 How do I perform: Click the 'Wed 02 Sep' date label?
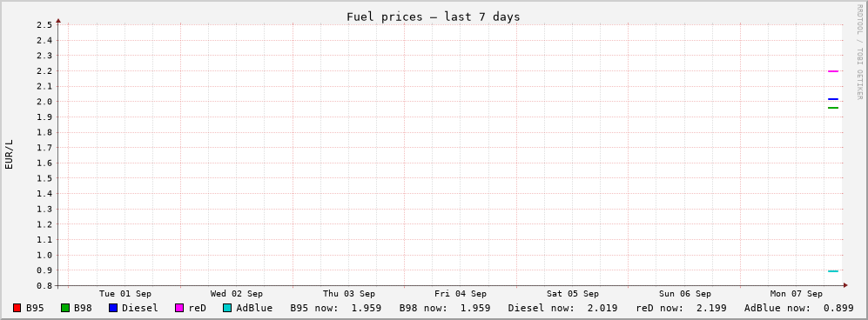[x=237, y=293]
